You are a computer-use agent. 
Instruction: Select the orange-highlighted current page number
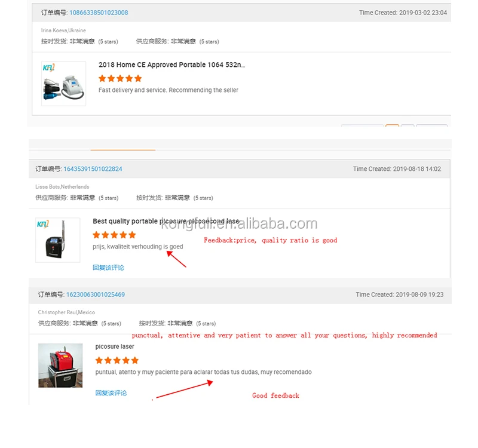pyautogui.click(x=392, y=125)
